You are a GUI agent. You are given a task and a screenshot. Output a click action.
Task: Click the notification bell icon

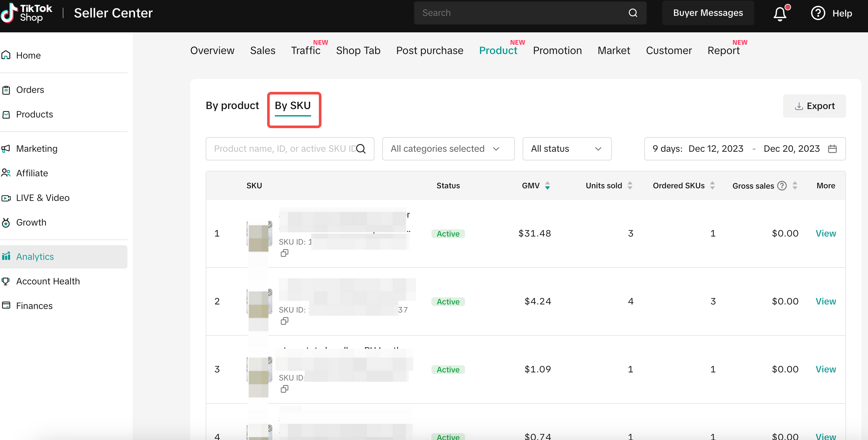point(779,14)
